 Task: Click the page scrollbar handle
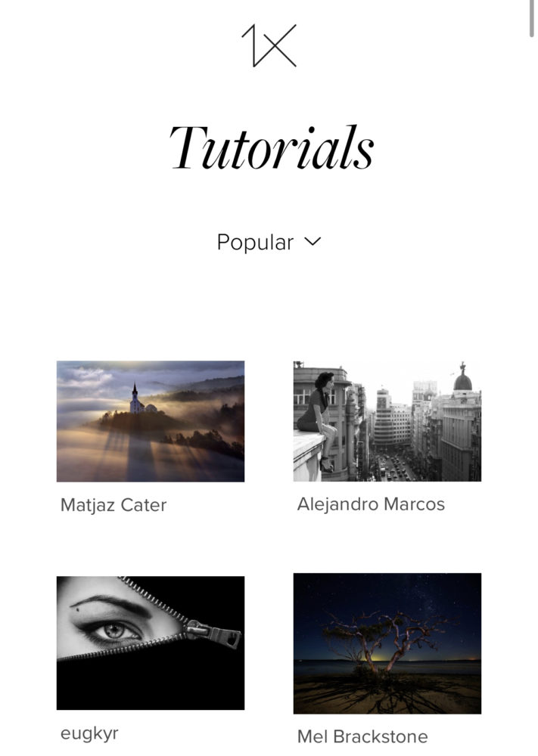pos(532,18)
